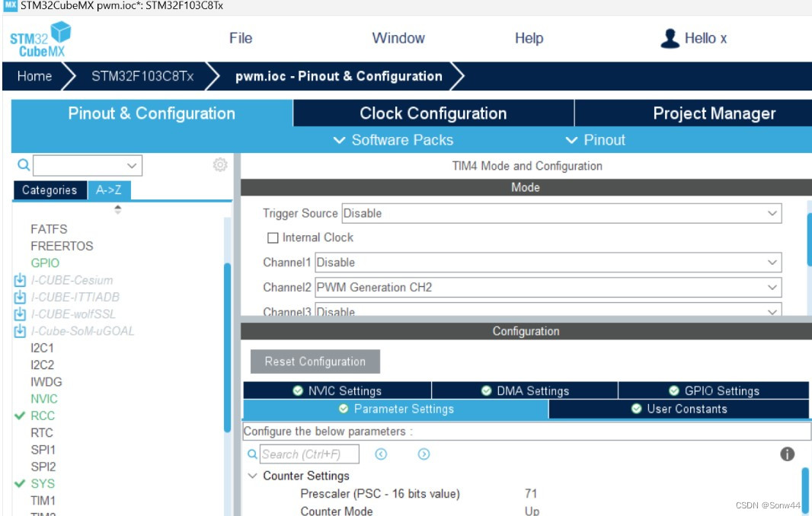The image size is (812, 516).
Task: Click the peripheral search magnifier icon
Action: (24, 165)
